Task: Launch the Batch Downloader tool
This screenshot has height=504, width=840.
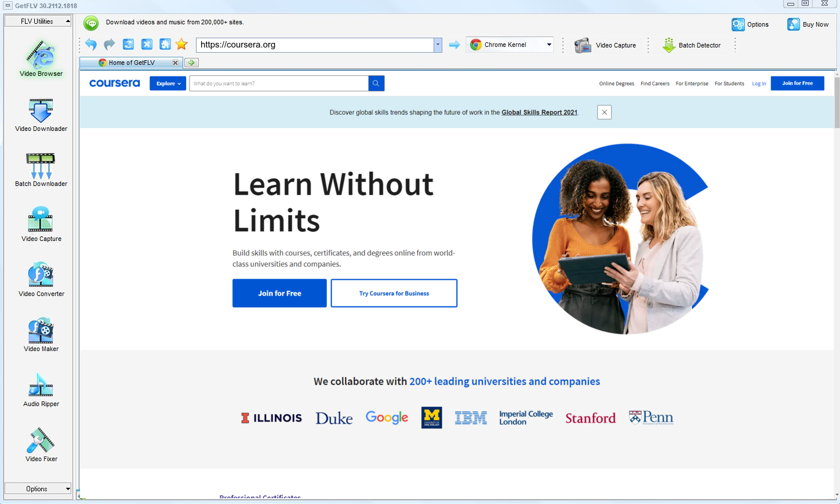Action: 41,169
